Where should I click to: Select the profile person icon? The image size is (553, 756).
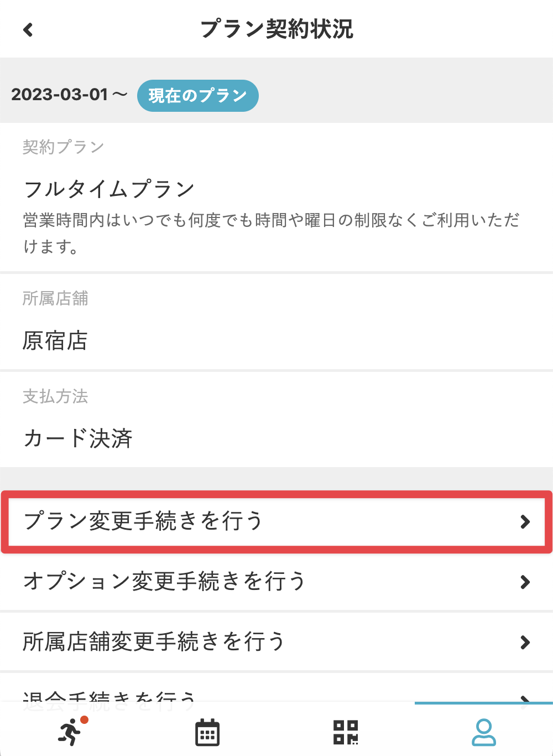pyautogui.click(x=483, y=732)
